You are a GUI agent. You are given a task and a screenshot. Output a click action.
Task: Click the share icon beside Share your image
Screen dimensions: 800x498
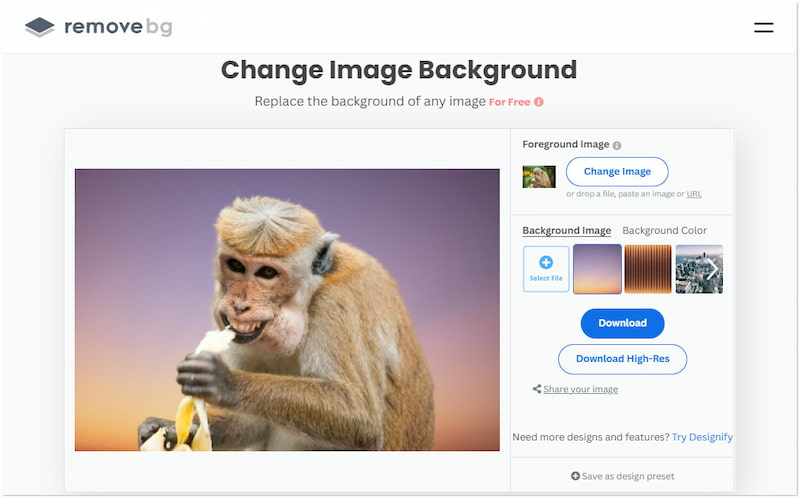point(537,389)
